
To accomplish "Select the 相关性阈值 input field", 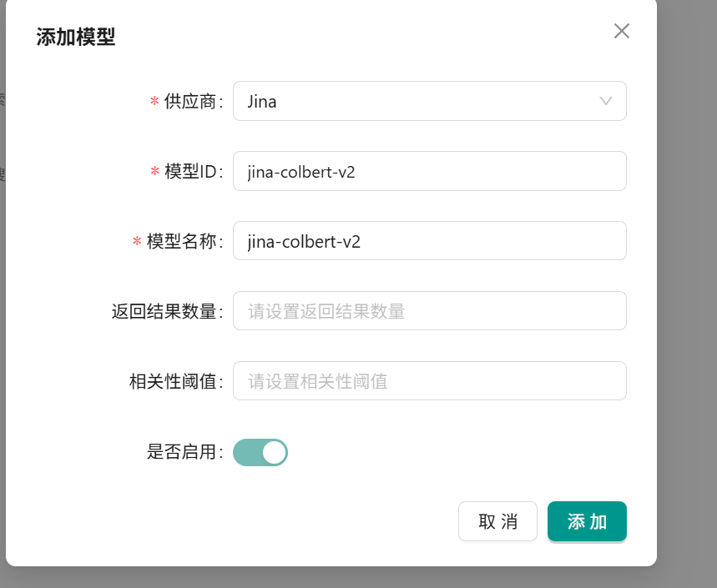I will tap(429, 381).
